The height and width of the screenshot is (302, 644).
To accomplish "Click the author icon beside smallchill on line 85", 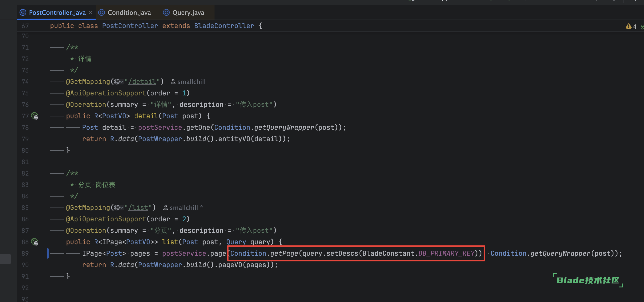I will click(165, 208).
